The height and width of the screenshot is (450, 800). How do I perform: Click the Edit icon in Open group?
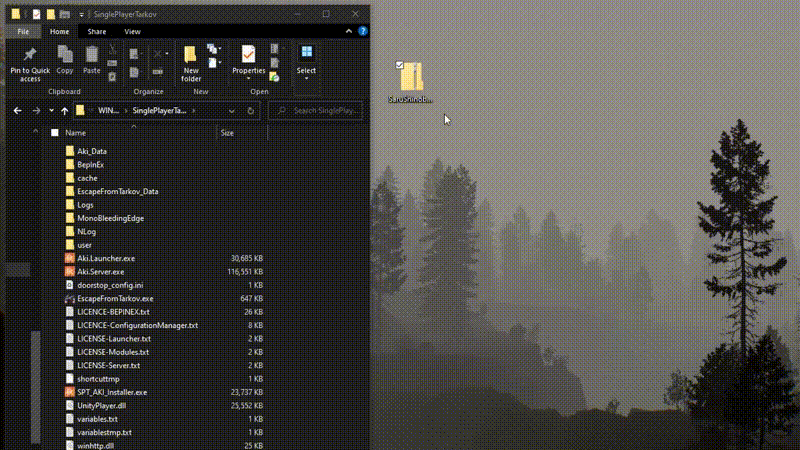pyautogui.click(x=274, y=63)
